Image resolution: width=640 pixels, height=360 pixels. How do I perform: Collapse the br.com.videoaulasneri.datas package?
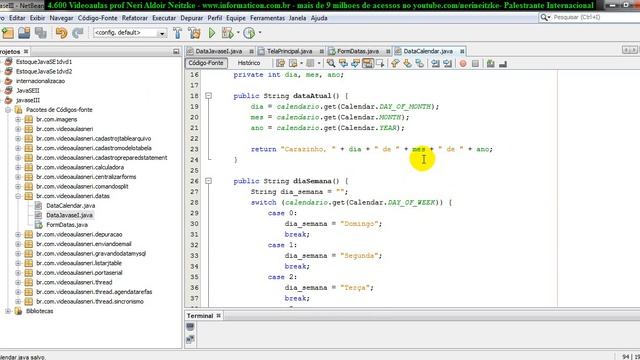18,196
